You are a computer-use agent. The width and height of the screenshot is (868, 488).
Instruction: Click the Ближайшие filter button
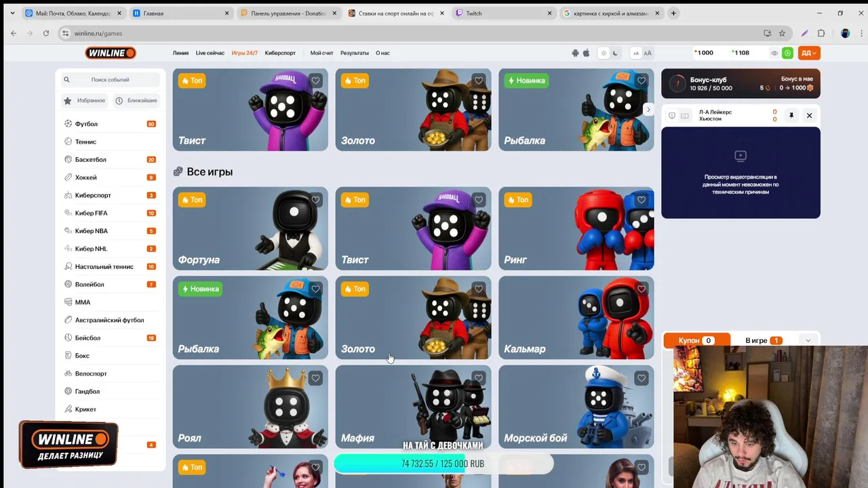(136, 100)
